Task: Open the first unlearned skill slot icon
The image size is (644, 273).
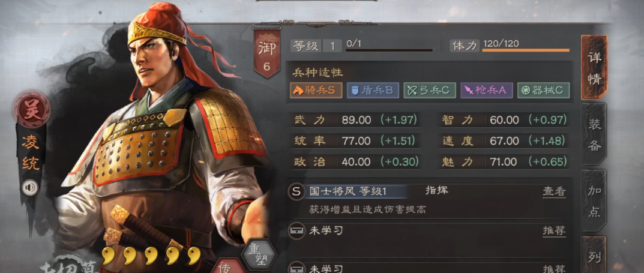Action: click(x=296, y=231)
